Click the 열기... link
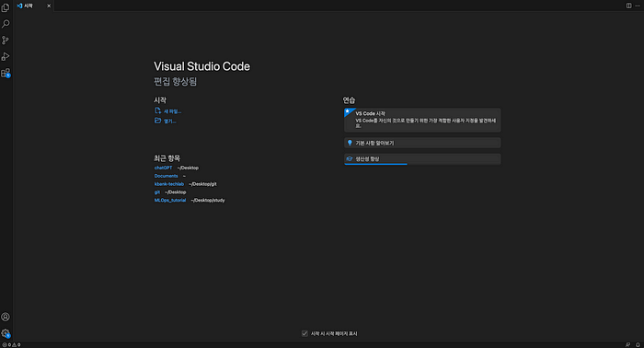The width and height of the screenshot is (644, 348). pyautogui.click(x=169, y=122)
